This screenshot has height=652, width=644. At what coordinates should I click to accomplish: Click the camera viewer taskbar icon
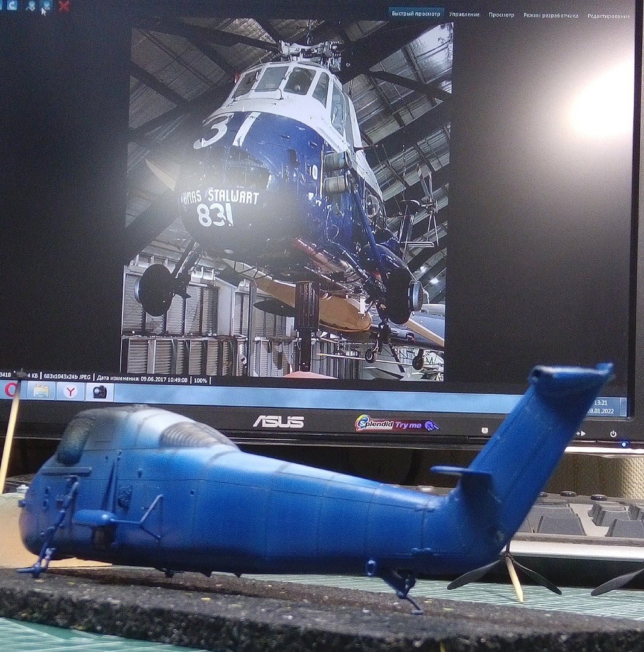[x=99, y=391]
